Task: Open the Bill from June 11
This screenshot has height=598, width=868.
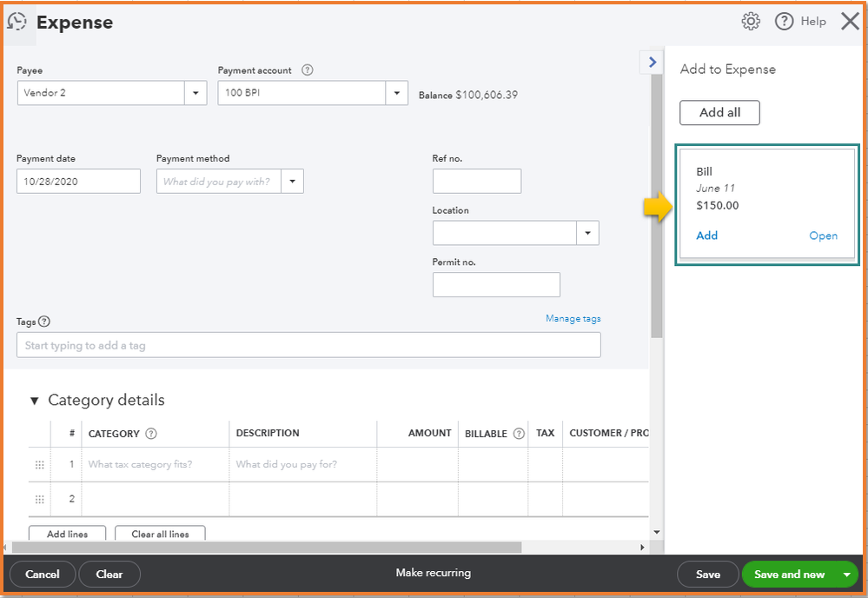Action: pos(823,236)
